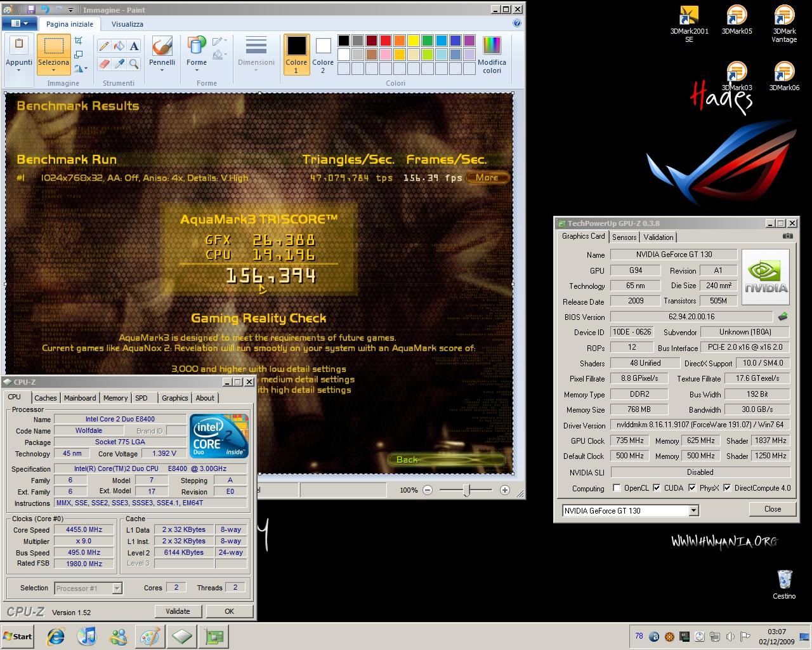Viewport: 812px width, 650px height.
Task: Open Paint help question mark icon
Action: 516,23
